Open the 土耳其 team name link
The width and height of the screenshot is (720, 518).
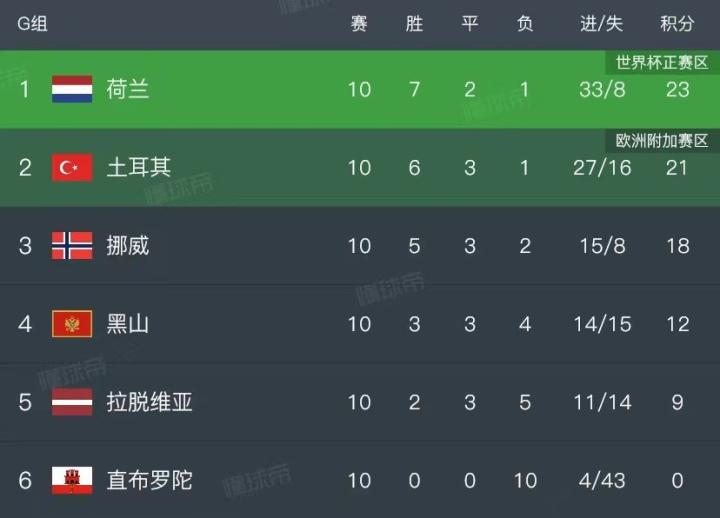139,167
